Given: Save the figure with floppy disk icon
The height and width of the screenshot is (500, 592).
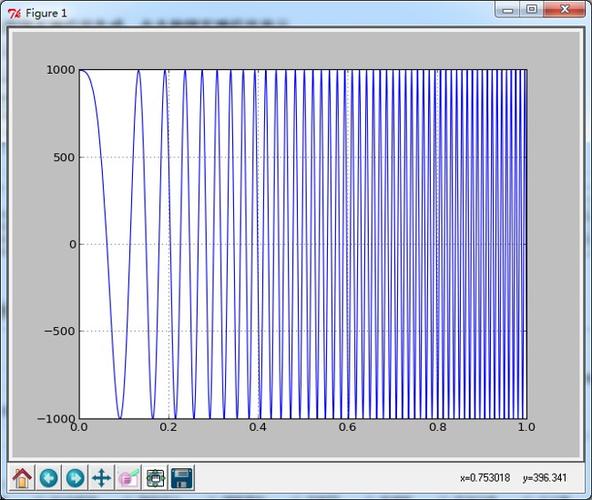Looking at the screenshot, I should [x=182, y=478].
